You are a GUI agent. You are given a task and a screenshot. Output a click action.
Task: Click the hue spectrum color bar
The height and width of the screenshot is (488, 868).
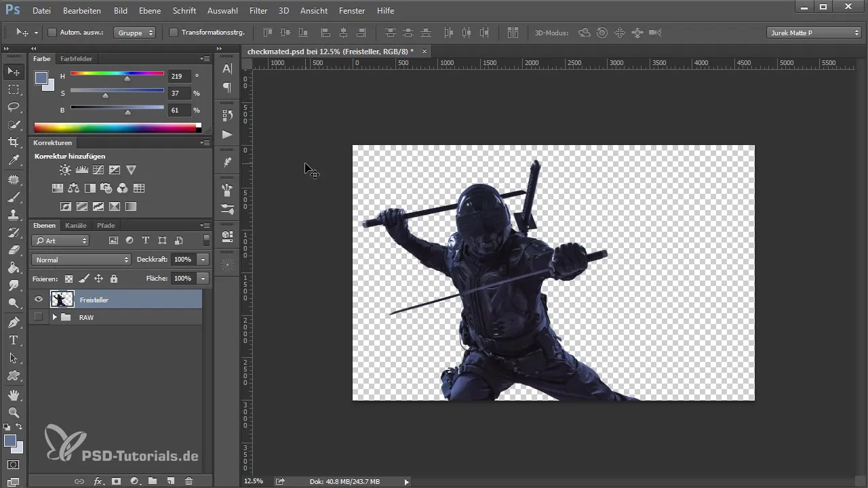pos(117,127)
